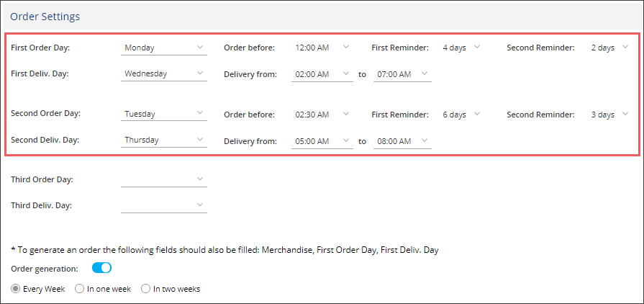Expand the Second Reminder 3 days chevron
The height and width of the screenshot is (304, 644).
[x=625, y=114]
